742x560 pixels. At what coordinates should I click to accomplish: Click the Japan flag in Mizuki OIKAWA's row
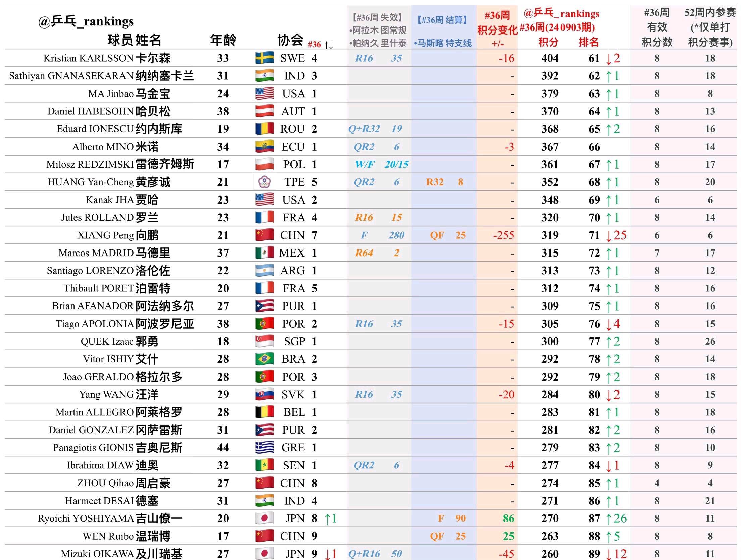[264, 554]
